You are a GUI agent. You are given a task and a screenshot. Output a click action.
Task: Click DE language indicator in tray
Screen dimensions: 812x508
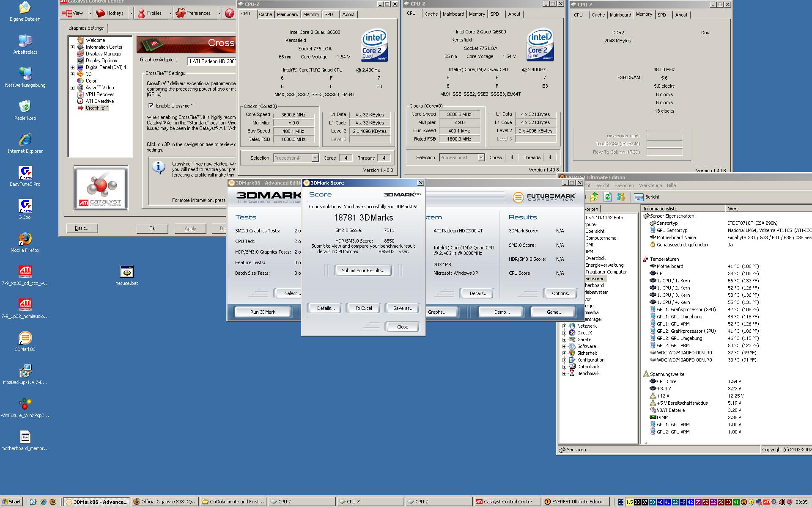pos(621,502)
